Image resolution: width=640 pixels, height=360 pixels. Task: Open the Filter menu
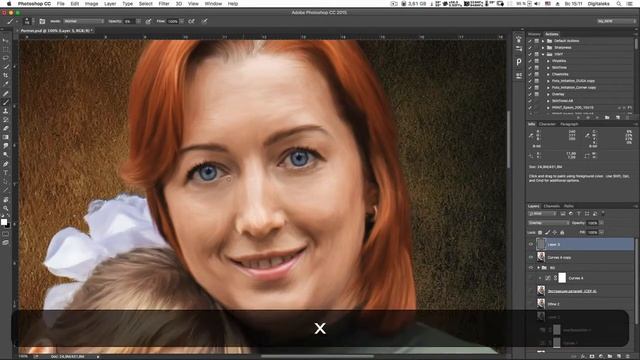[x=164, y=4]
